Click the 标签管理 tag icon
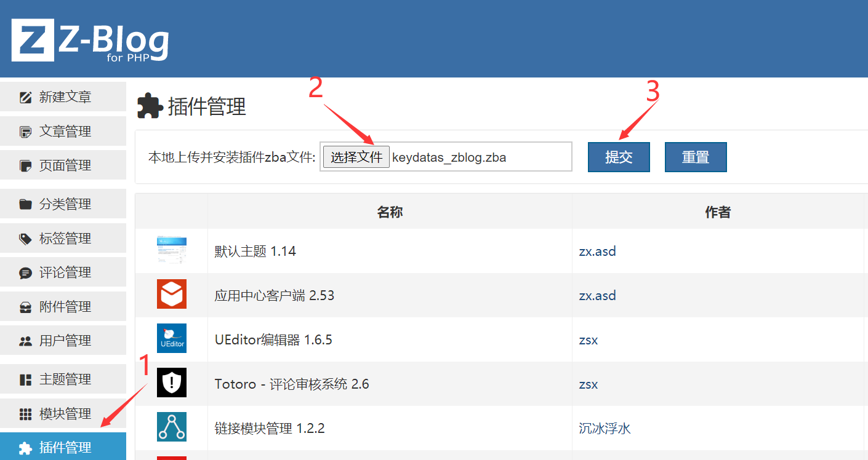Image resolution: width=868 pixels, height=460 pixels. point(25,239)
